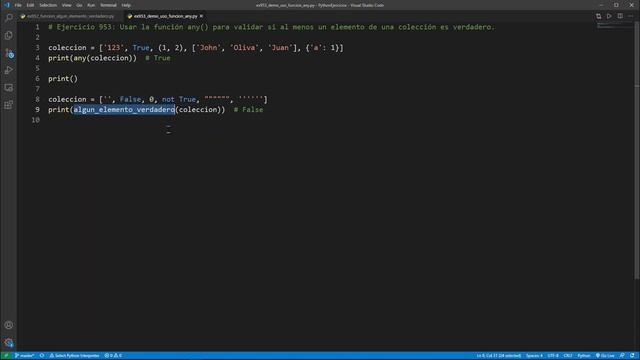Open the notifications bell in status bar
This screenshot has width=640, height=360.
coord(632,356)
